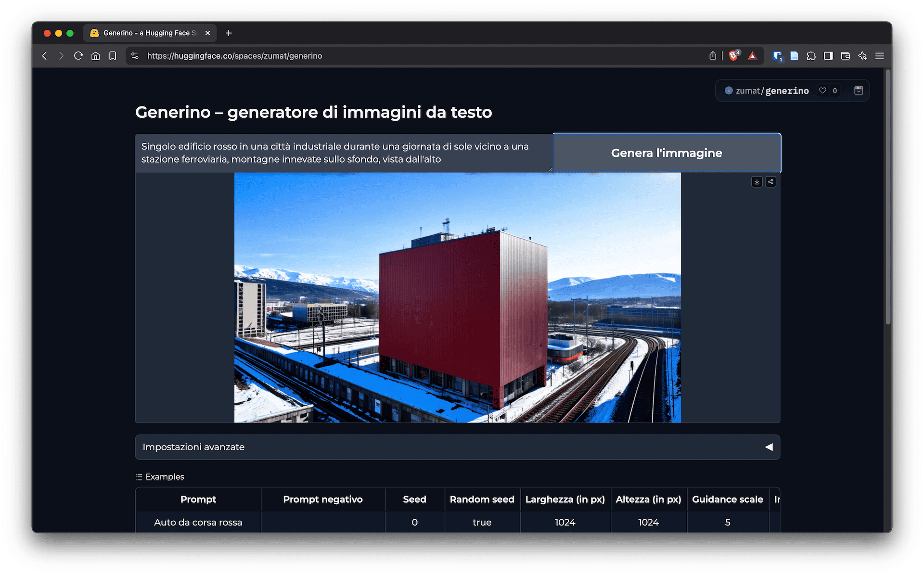Expand Impostazioni avanzate section
924x575 pixels.
(x=457, y=447)
